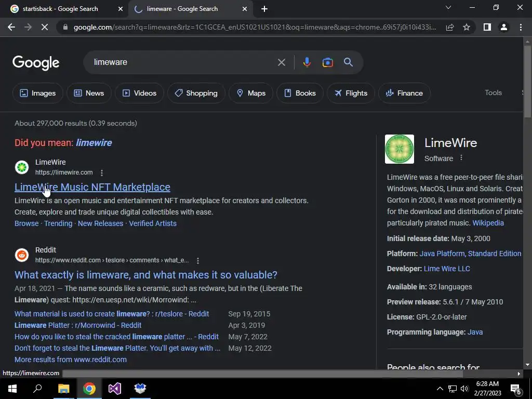532x399 pixels.
Task: Stop loading the page
Action: [45, 27]
